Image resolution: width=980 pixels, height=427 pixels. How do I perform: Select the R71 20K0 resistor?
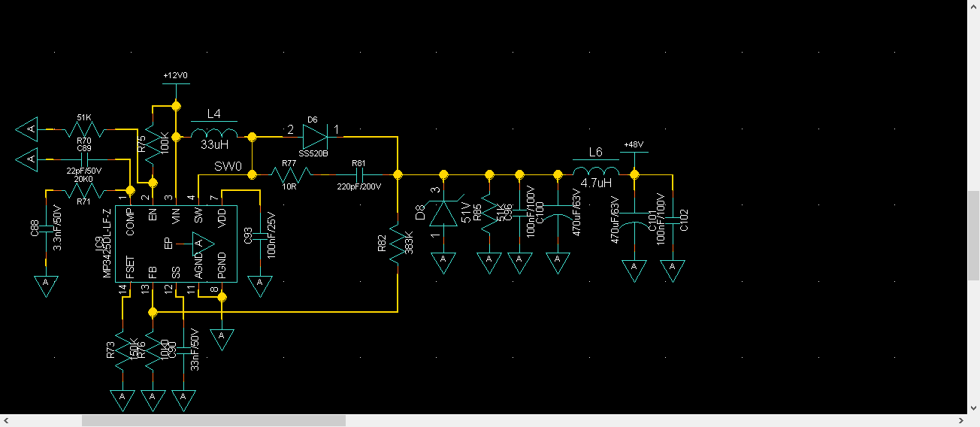coord(83,191)
